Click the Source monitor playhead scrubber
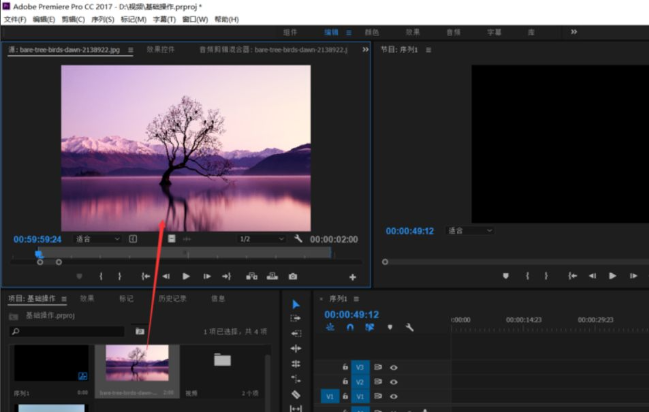The height and width of the screenshot is (412, 649). pyautogui.click(x=38, y=254)
